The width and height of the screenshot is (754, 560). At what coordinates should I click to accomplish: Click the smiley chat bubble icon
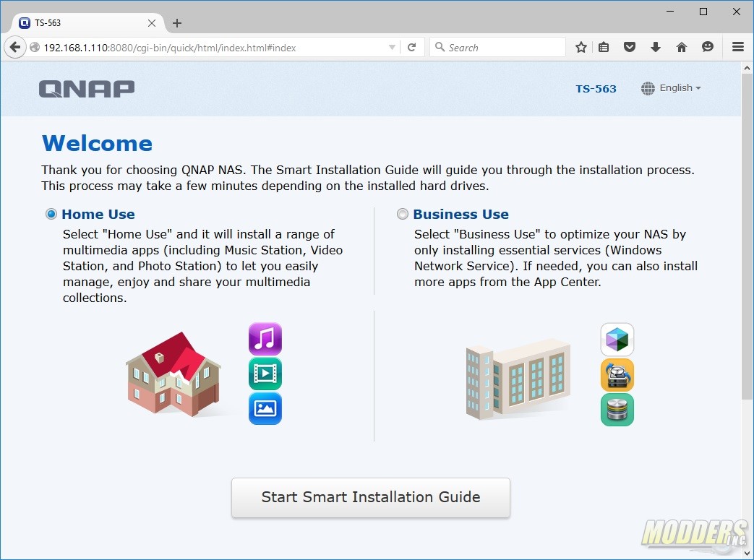[x=707, y=47]
